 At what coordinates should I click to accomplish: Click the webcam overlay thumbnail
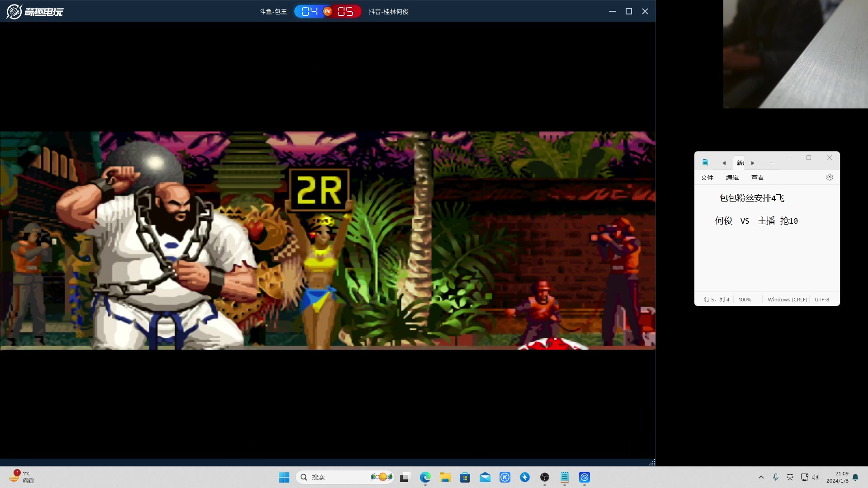pyautogui.click(x=796, y=54)
